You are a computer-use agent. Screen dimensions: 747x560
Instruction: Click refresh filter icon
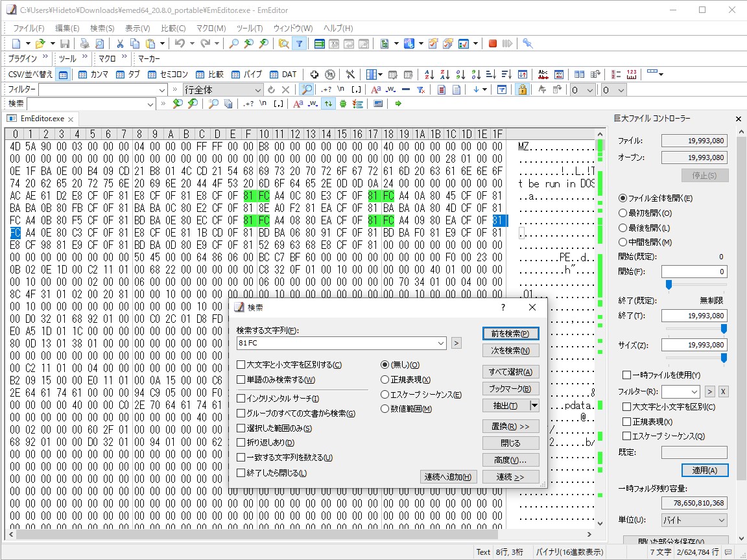[x=271, y=89]
